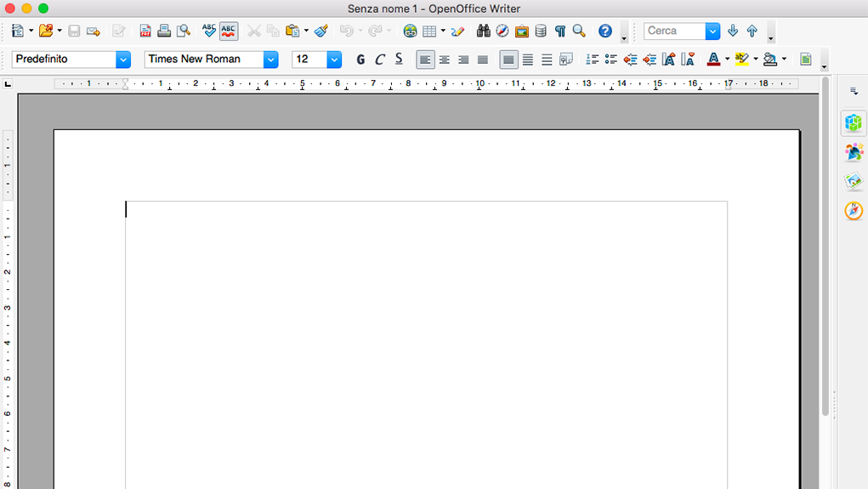Click the Insert Table grid icon
Viewport: 868px width, 489px height.
(x=429, y=31)
